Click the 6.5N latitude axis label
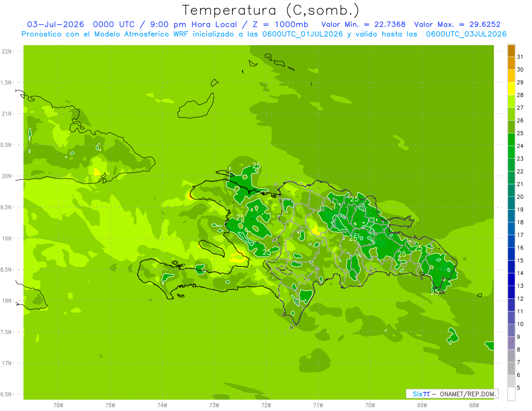Viewport: 532px width, 411px height. (6, 394)
